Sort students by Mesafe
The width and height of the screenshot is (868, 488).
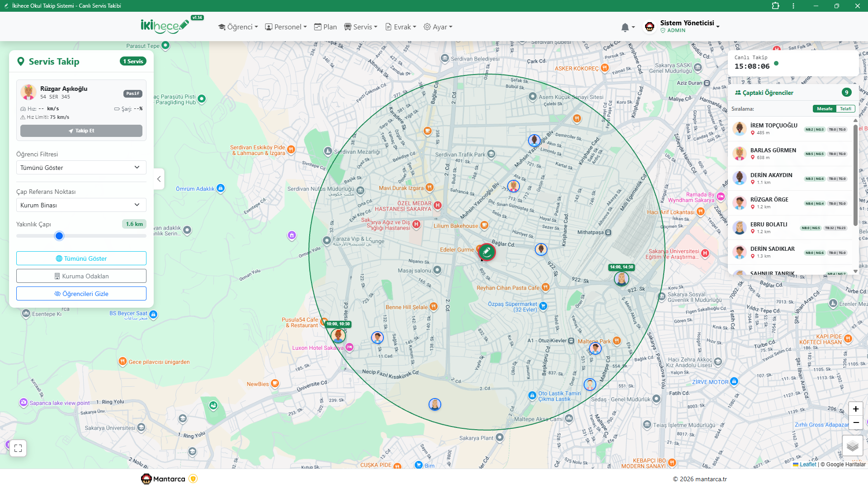(825, 109)
